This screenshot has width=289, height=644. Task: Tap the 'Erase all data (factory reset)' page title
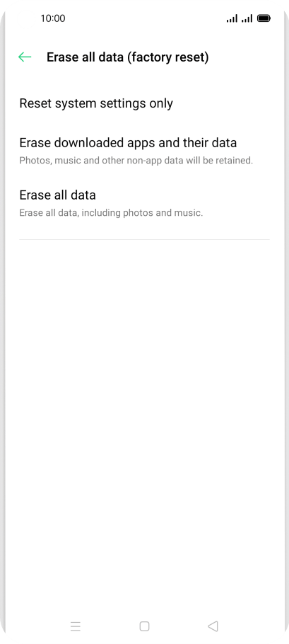click(127, 57)
